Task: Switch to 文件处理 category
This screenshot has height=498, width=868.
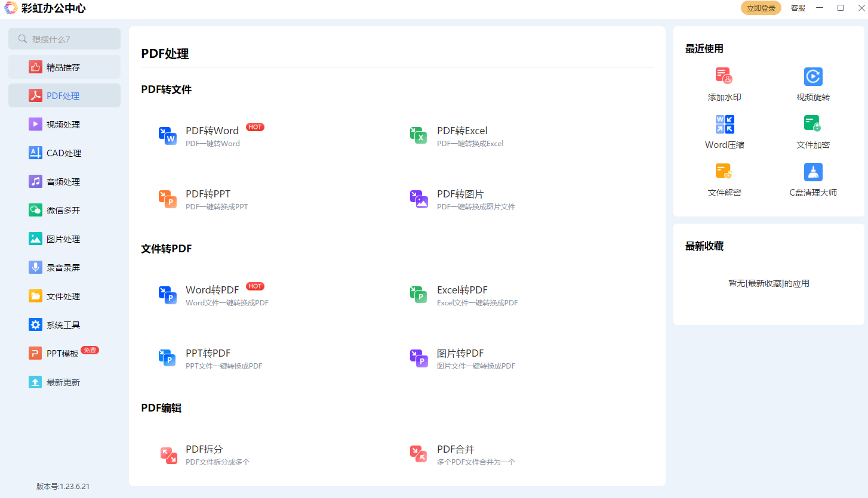Action: coord(64,296)
